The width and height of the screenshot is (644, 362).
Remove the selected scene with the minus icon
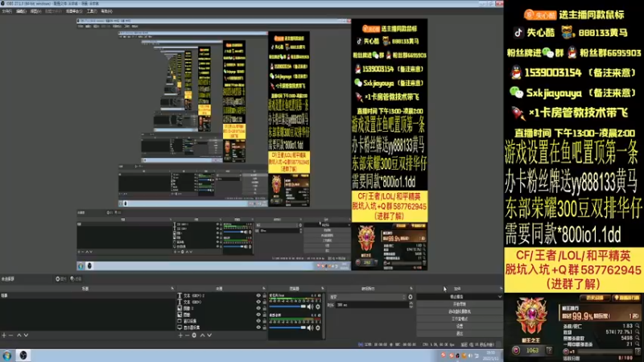[x=11, y=335]
